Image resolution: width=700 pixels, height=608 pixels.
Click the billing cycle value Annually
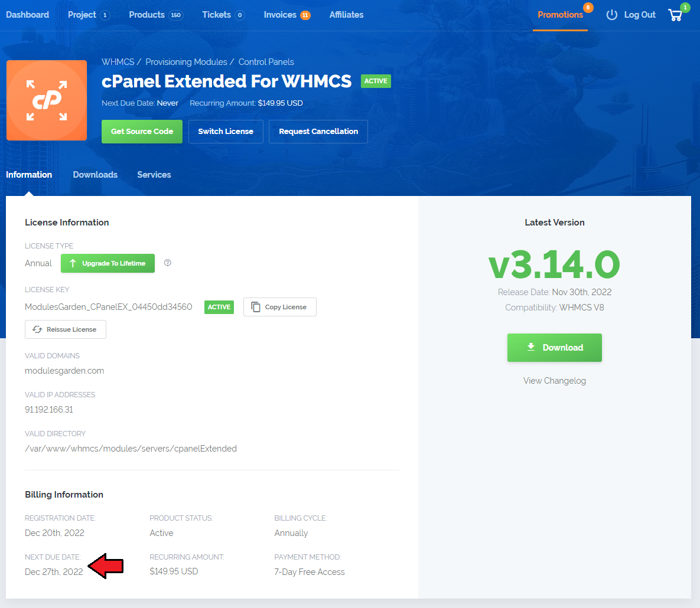(x=291, y=533)
